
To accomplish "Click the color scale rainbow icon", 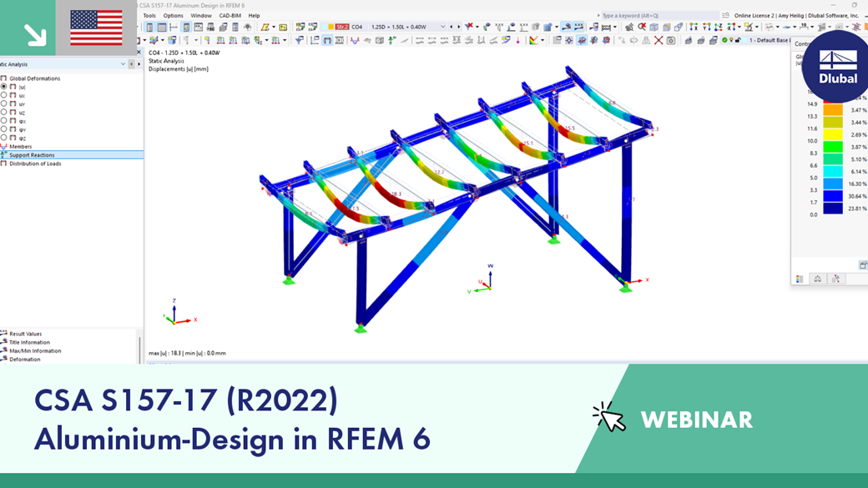I will pos(532,40).
